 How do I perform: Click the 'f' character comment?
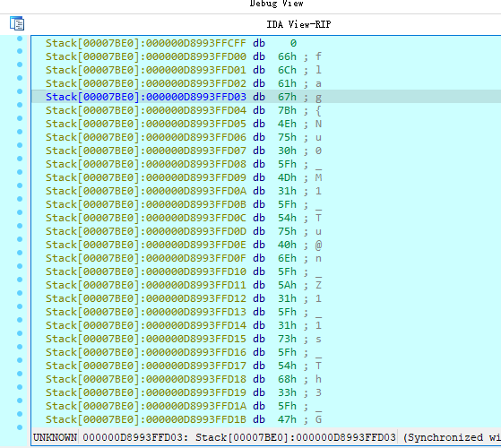pos(318,56)
